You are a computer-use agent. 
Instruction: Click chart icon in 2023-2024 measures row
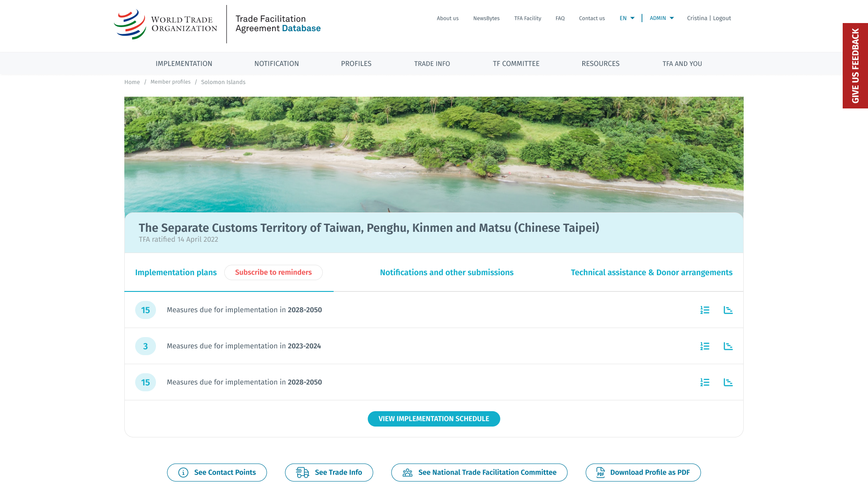pos(728,346)
